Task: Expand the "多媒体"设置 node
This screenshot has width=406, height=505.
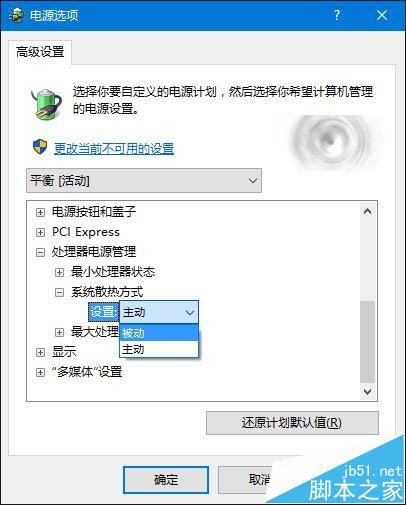Action: [40, 372]
